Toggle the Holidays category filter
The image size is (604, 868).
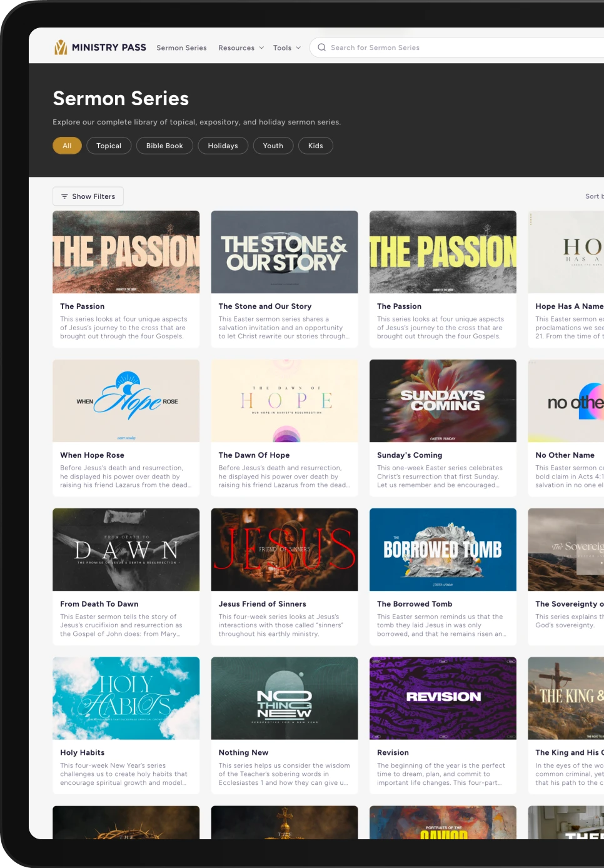point(223,145)
